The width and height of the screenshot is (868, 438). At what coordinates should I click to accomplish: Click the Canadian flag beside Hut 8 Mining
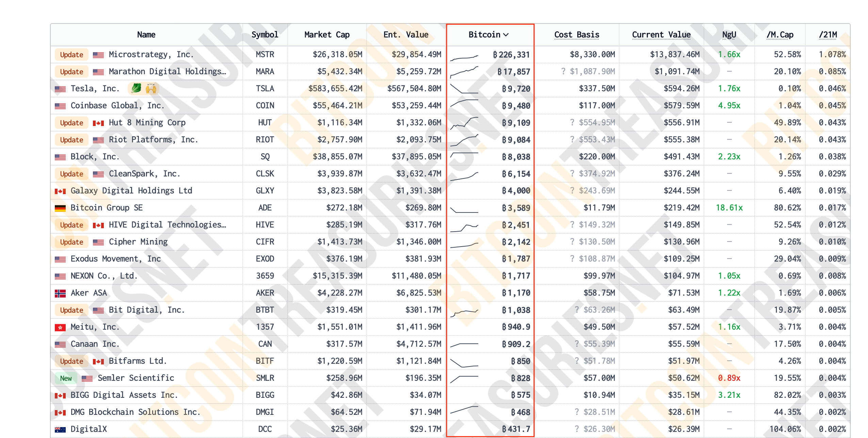coord(98,123)
